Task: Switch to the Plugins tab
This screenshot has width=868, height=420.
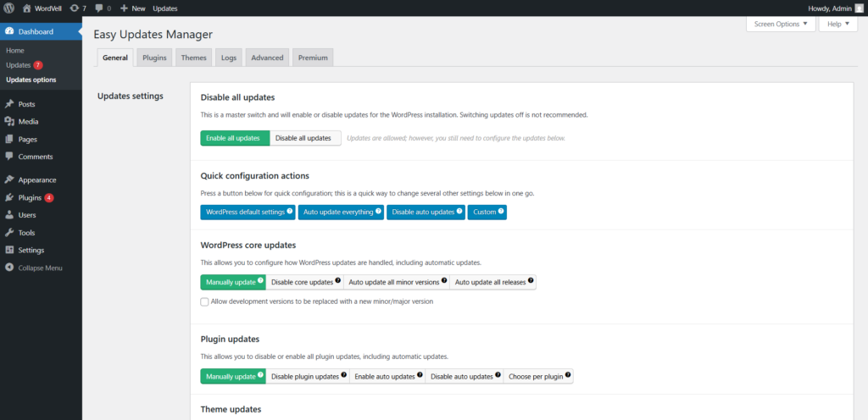Action: pos(154,58)
